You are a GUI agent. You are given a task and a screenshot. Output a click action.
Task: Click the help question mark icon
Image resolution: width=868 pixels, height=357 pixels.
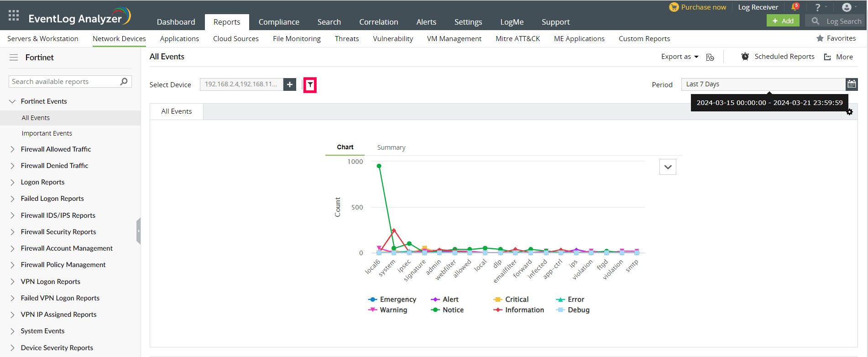coord(818,7)
